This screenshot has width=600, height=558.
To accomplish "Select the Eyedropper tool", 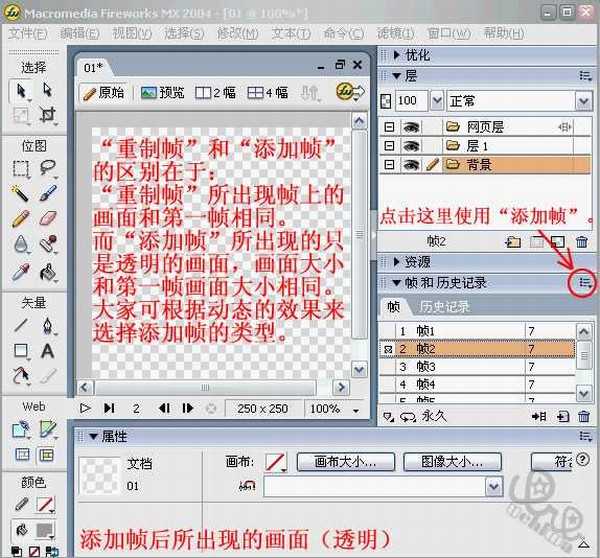I will pos(21,272).
